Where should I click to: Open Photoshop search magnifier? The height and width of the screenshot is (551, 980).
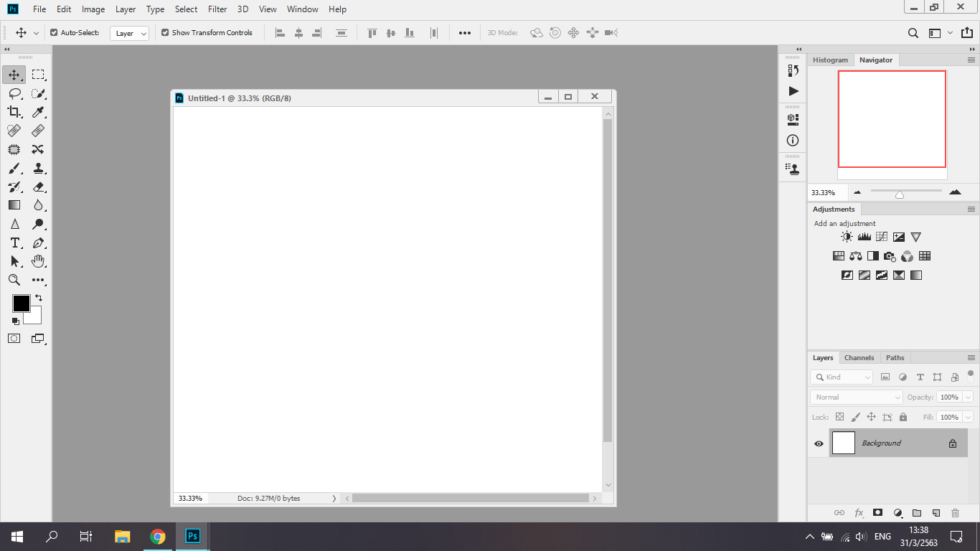(x=913, y=33)
